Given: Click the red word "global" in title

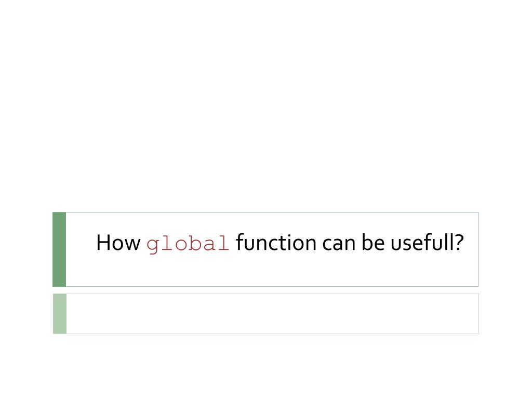Looking at the screenshot, I should coord(188,244).
